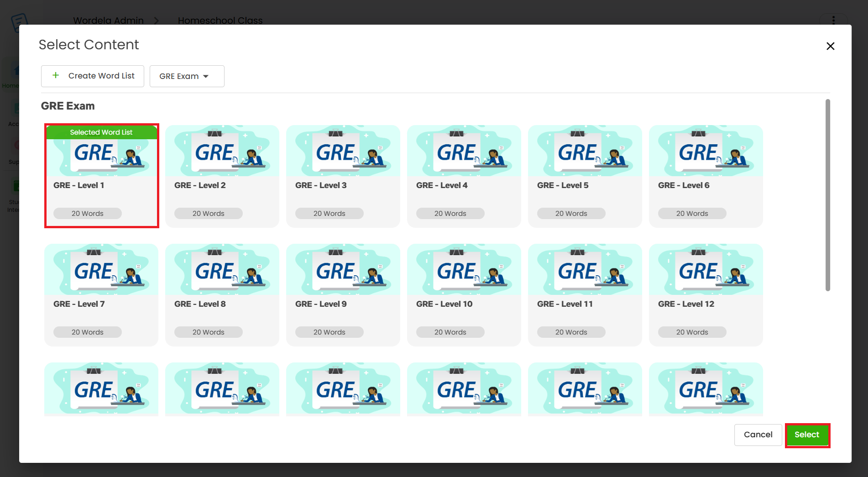Choose the GRE - Level 7 thumbnail
This screenshot has height=477, width=868.
pos(101,269)
